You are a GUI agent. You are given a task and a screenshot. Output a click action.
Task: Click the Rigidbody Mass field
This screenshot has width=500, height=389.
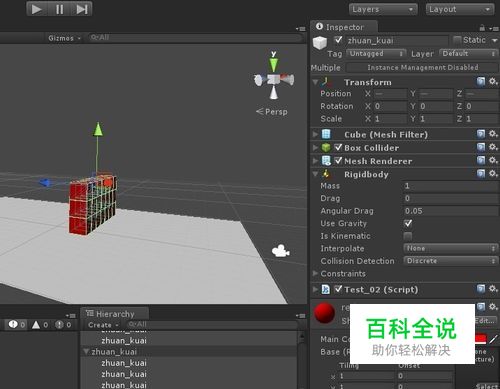(451, 186)
